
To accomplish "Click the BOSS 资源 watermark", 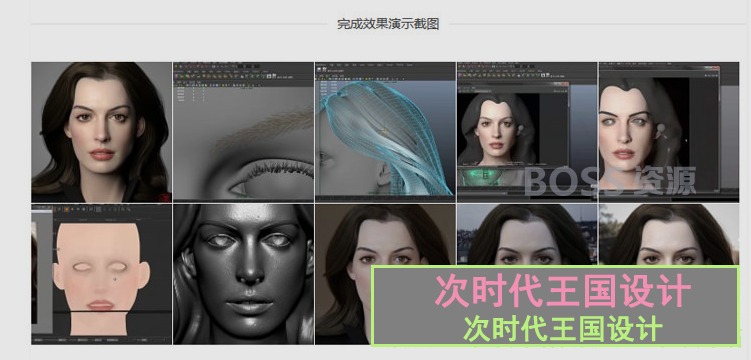I will (x=610, y=181).
